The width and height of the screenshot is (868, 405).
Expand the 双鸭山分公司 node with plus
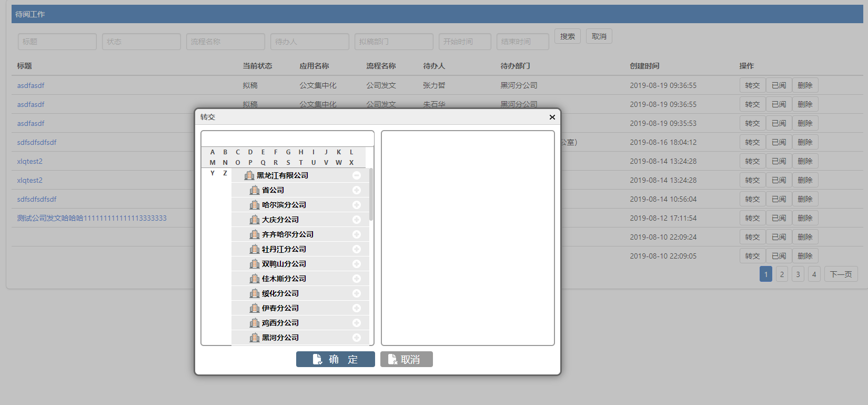point(357,264)
